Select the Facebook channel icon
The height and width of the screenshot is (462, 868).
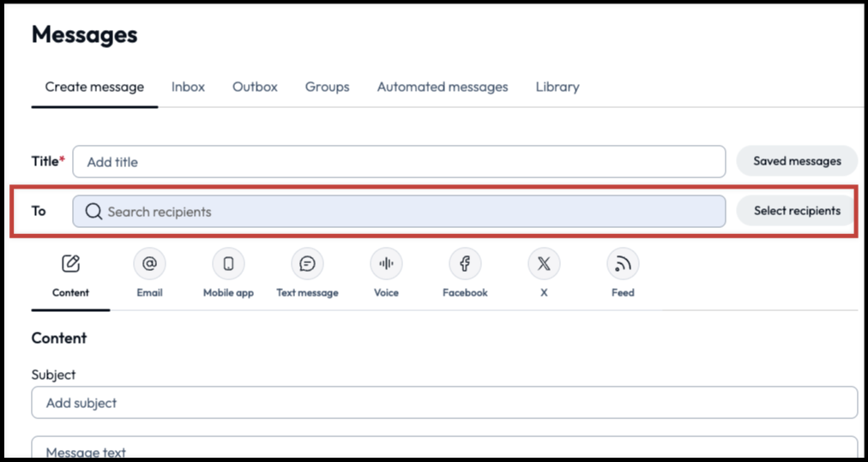[x=465, y=264]
